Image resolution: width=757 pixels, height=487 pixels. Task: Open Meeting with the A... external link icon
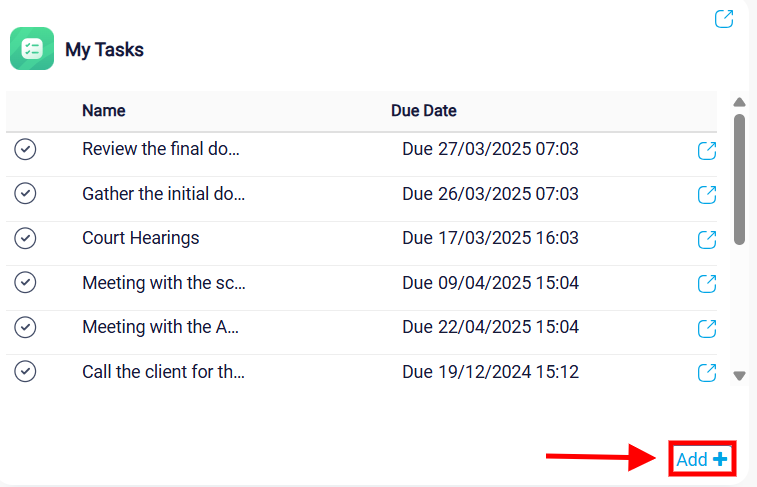coord(707,329)
